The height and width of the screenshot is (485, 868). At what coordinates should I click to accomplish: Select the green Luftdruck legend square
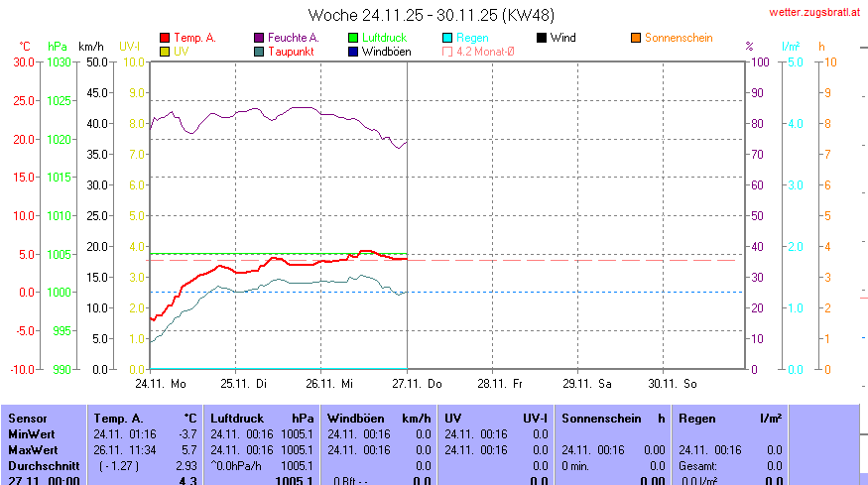(x=353, y=38)
